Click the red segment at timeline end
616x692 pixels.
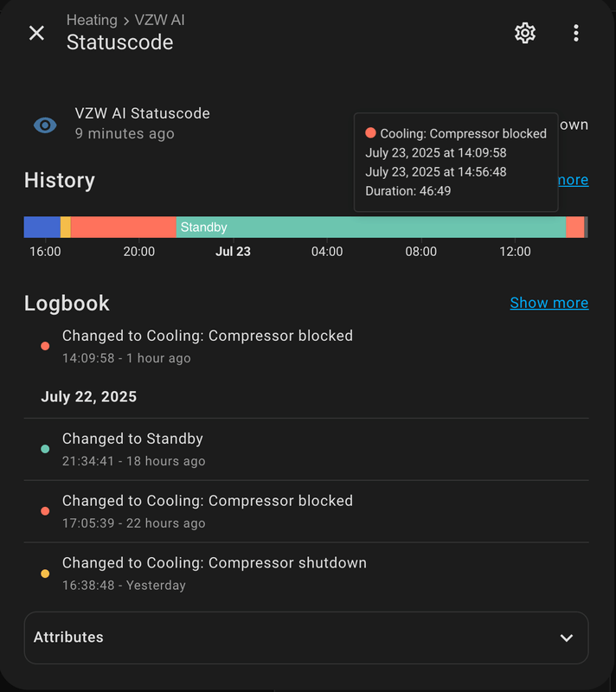pos(574,227)
